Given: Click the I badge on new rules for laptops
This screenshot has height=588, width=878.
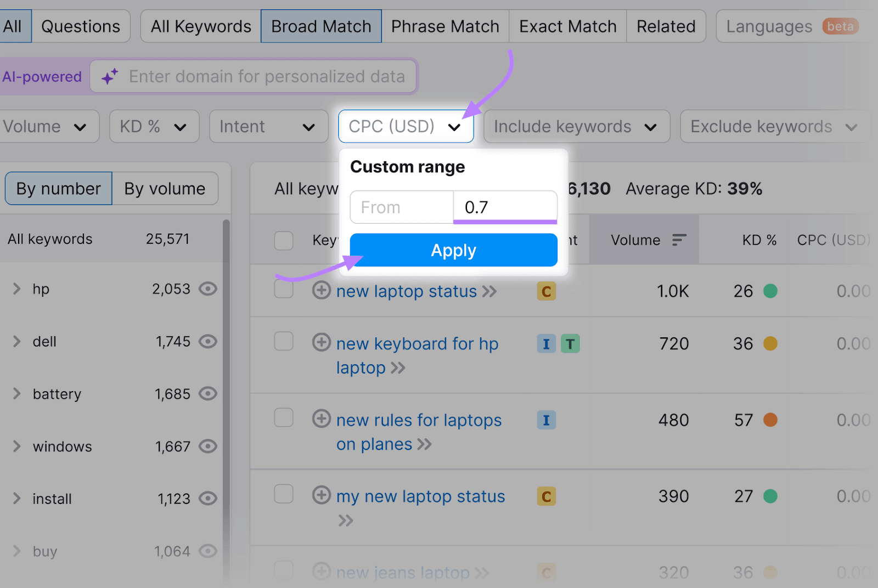Looking at the screenshot, I should [x=546, y=420].
